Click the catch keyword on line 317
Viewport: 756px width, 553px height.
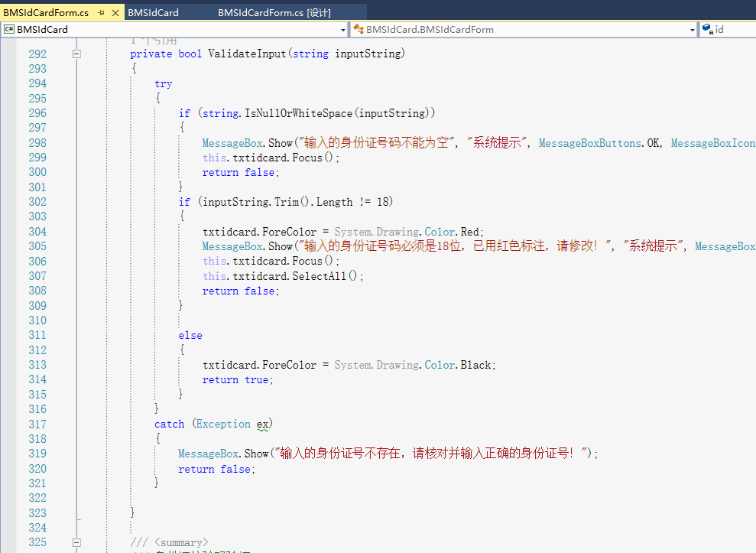(169, 425)
